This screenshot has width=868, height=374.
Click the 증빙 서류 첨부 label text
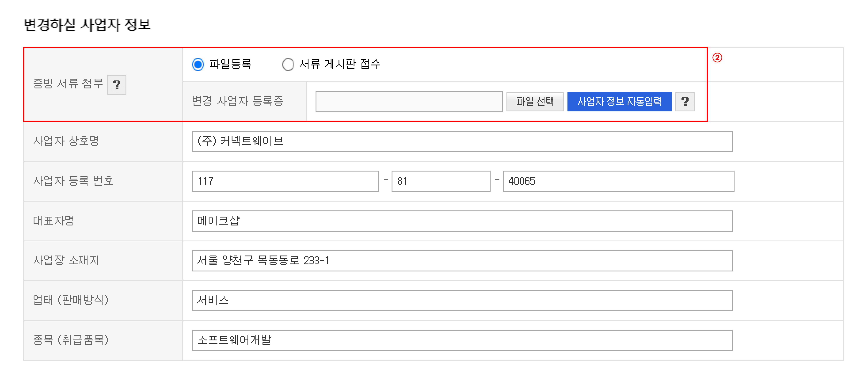click(x=68, y=84)
